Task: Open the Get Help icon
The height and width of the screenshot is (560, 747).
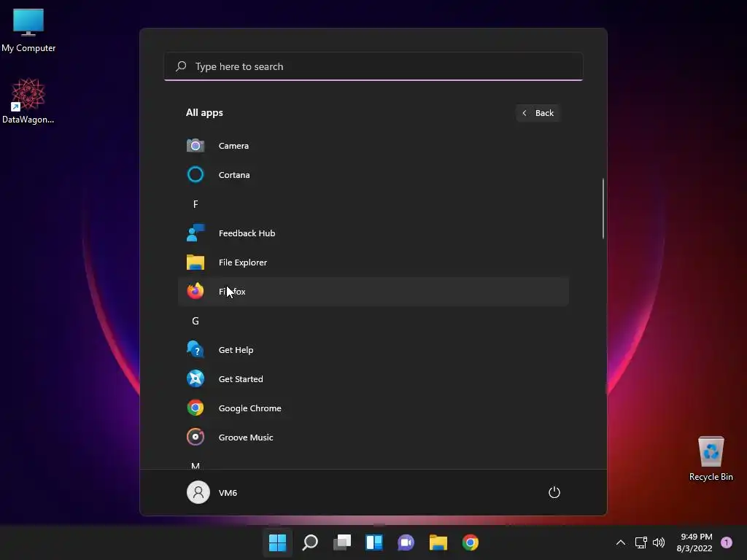Action: point(196,349)
